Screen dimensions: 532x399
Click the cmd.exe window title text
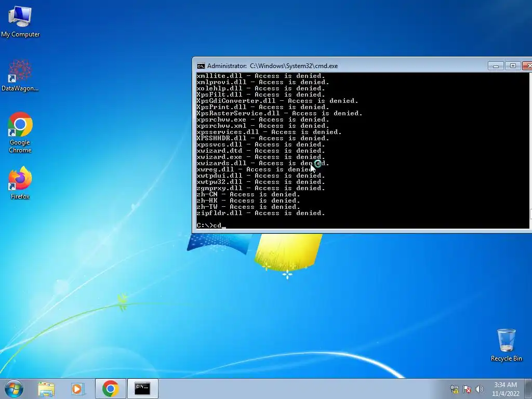click(x=272, y=66)
